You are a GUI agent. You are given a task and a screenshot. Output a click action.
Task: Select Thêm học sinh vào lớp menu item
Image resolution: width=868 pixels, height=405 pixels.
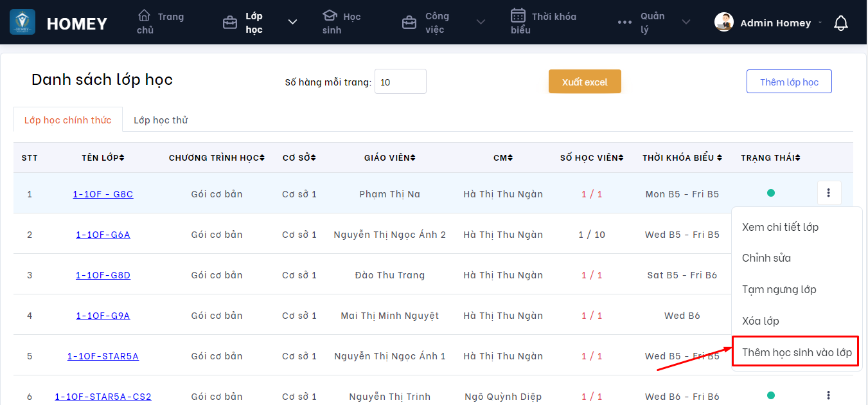point(796,352)
